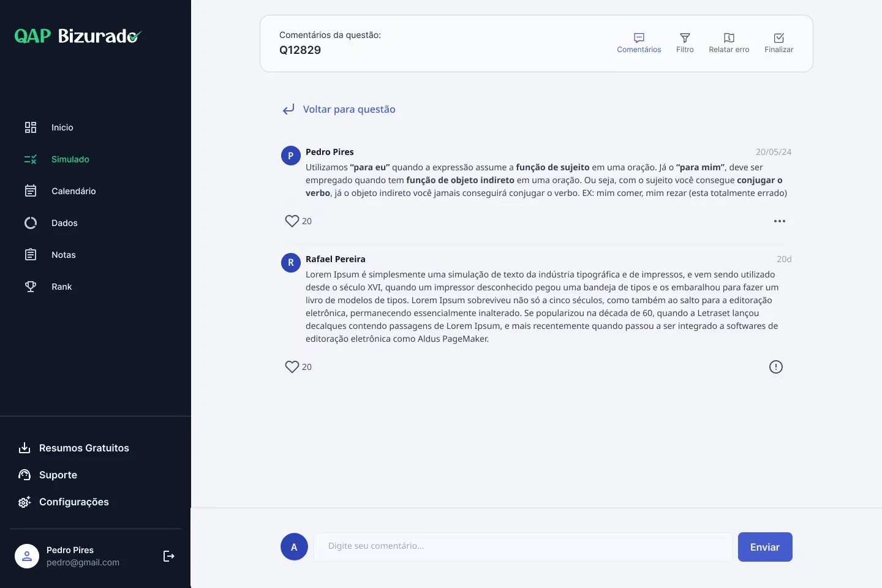The image size is (882, 588).
Task: Open the Dados section
Action: tap(64, 223)
